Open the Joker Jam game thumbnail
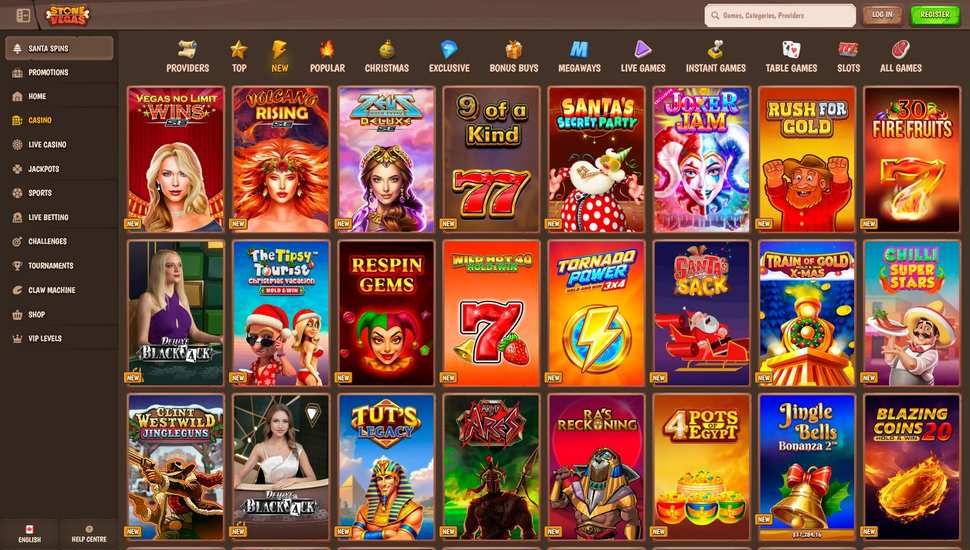Image resolution: width=970 pixels, height=550 pixels. [702, 159]
